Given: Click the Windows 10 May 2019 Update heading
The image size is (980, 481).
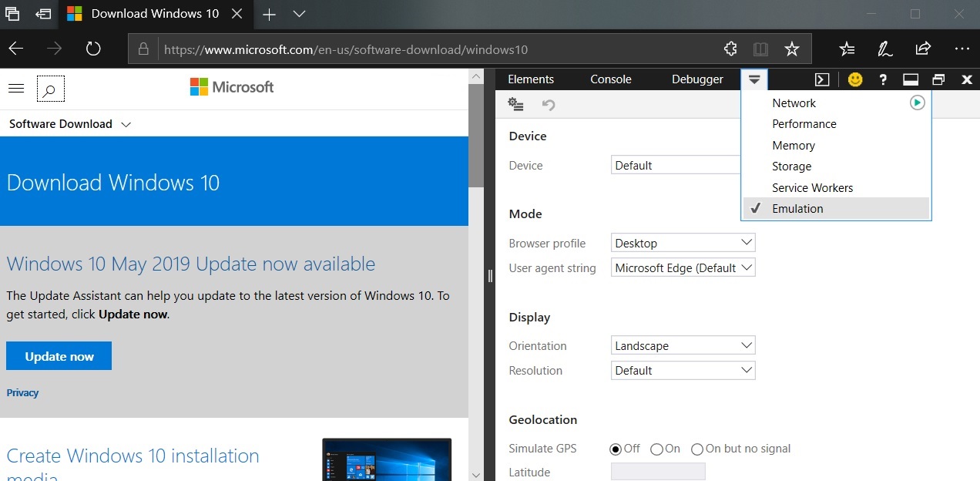Looking at the screenshot, I should 191,264.
